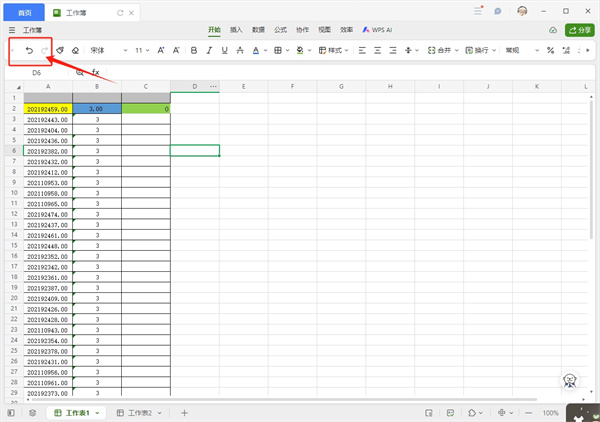Add a new sheet with plus icon
600x422 pixels.
184,413
